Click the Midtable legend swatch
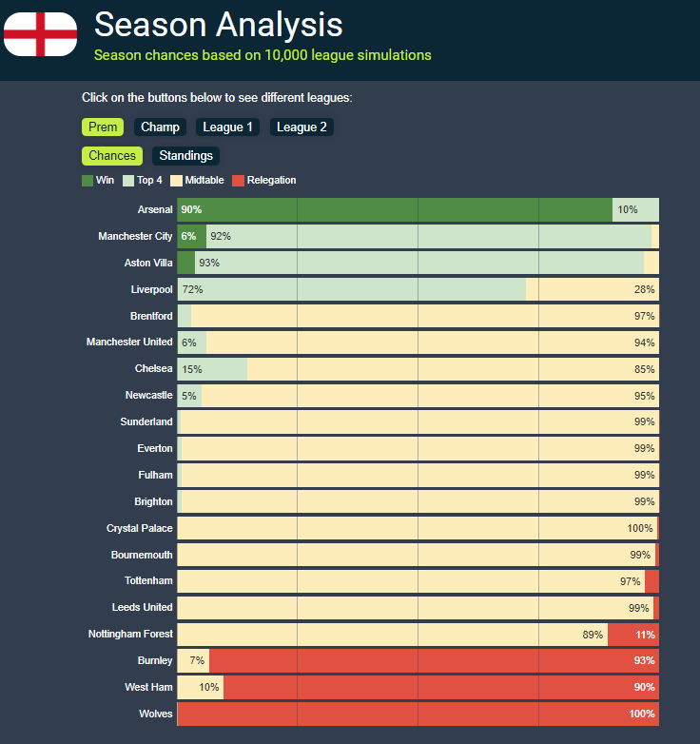 (176, 181)
